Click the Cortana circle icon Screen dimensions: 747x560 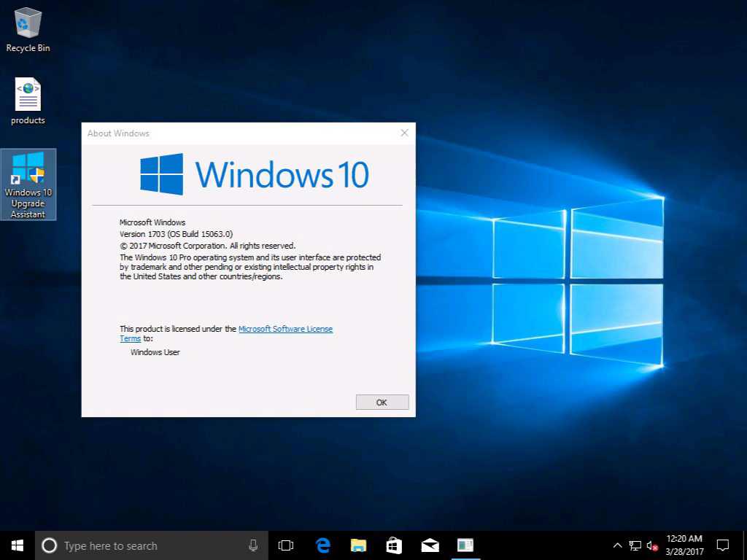click(x=49, y=545)
